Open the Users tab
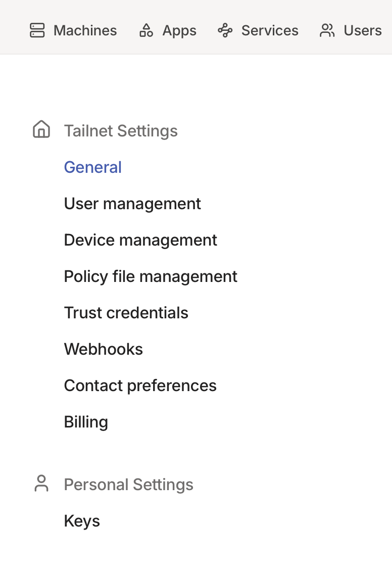This screenshot has width=392, height=572. coord(362,30)
